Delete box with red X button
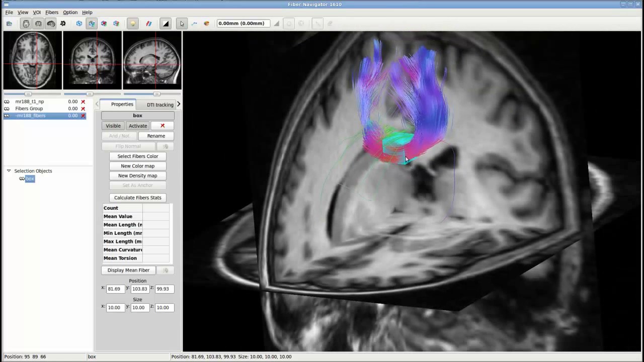This screenshot has width=644, height=362. 163,126
